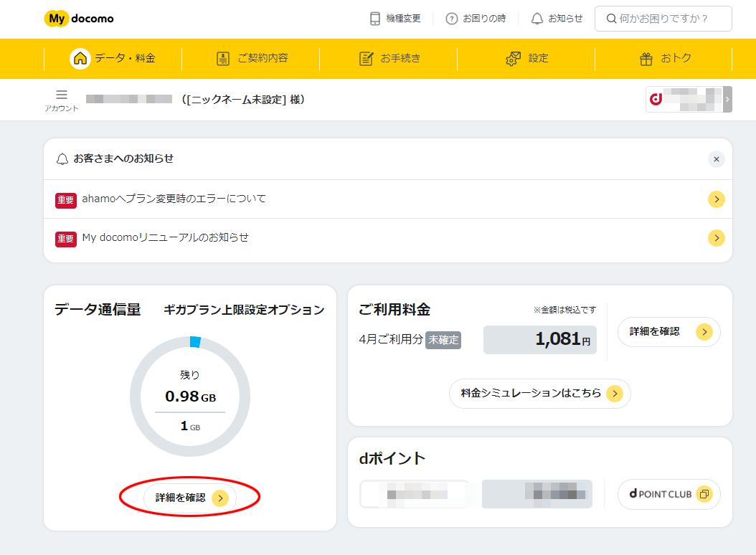Image resolution: width=756 pixels, height=555 pixels.
Task: Click the 未確定 status badge
Action: [x=443, y=340]
